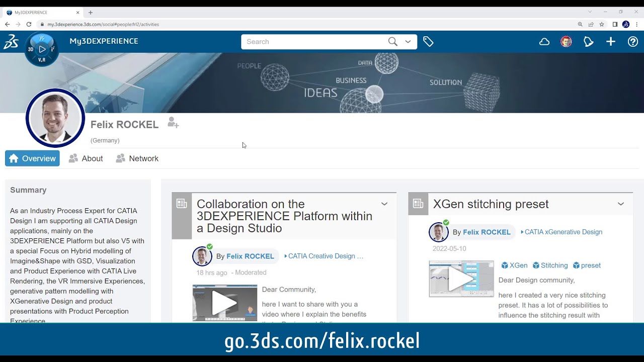Click the XGen tag
The image size is (644, 362).
point(515,265)
